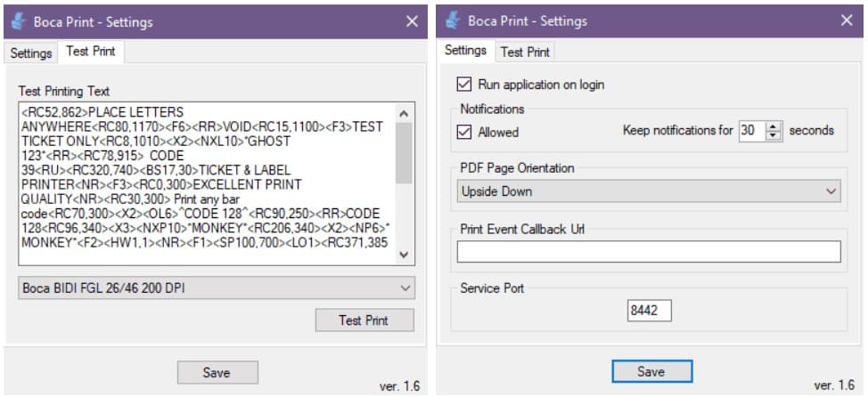Toggle the Notifications Allowed checkbox

[463, 132]
